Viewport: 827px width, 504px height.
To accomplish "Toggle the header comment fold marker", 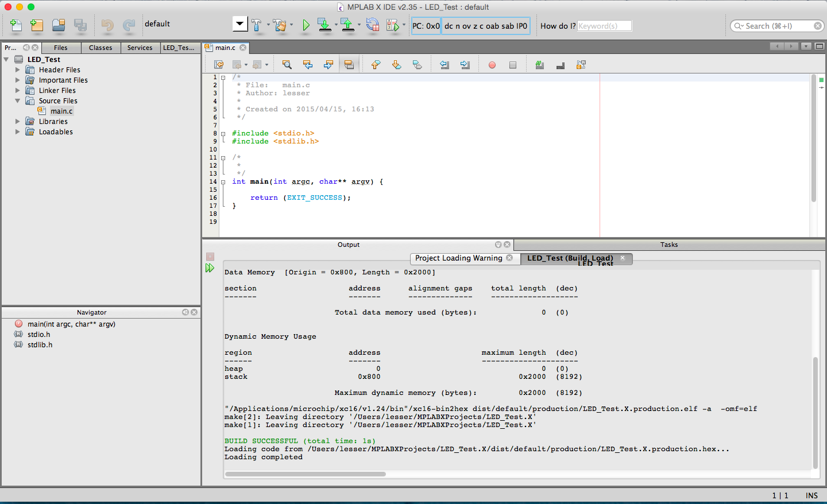I will (223, 77).
